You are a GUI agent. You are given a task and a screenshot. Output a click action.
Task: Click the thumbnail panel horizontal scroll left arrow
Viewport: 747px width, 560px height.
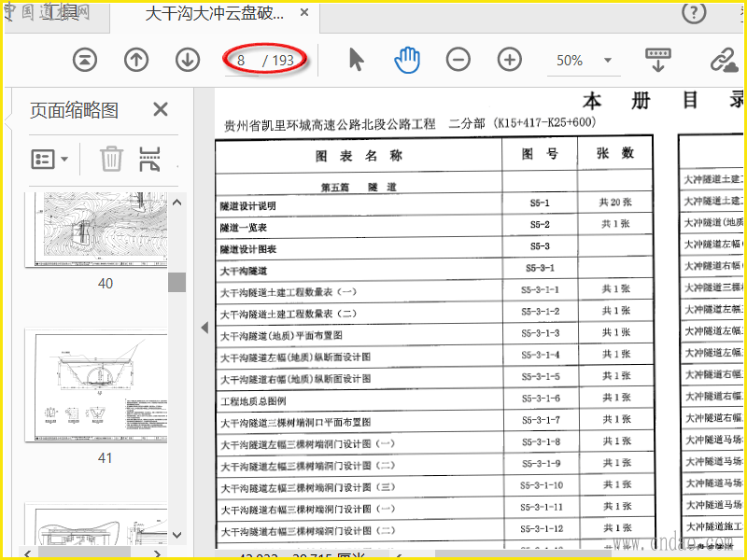[27, 553]
